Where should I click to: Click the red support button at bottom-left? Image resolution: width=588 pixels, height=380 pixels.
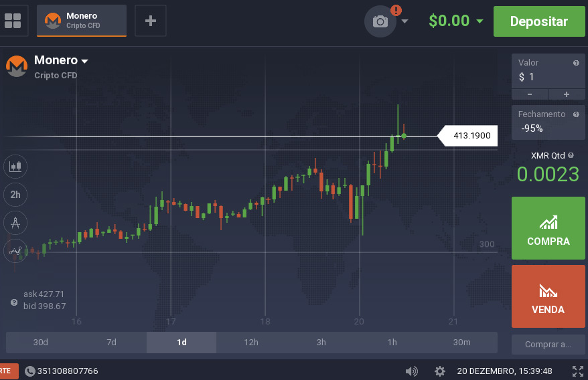tap(9, 371)
